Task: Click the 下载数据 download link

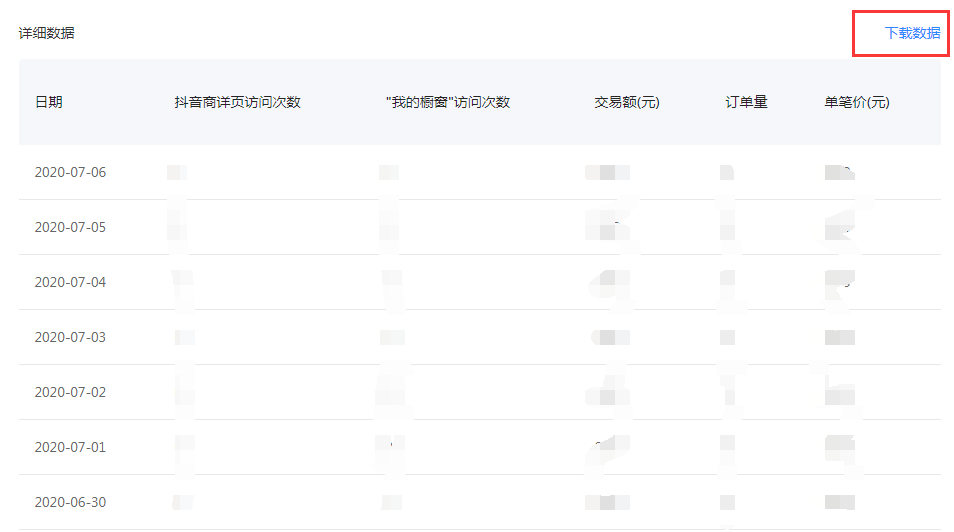Action: coord(912,33)
